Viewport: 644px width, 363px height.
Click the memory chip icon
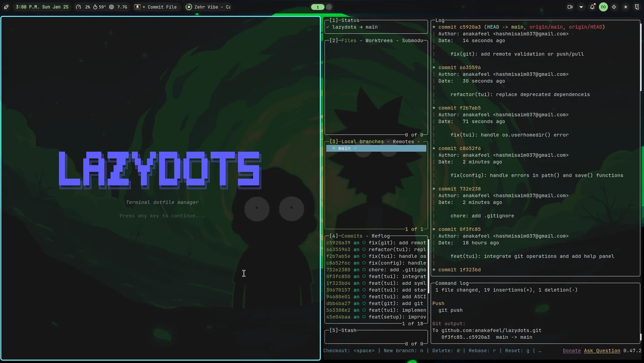(x=112, y=7)
